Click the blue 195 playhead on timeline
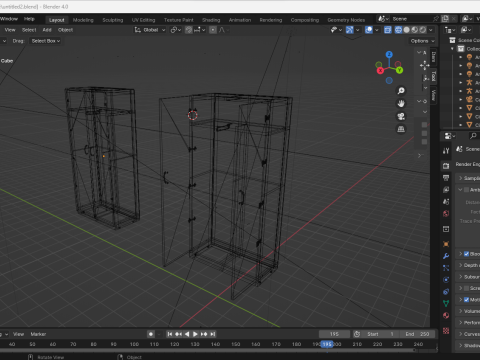The width and height of the screenshot is (480, 360). click(327, 344)
